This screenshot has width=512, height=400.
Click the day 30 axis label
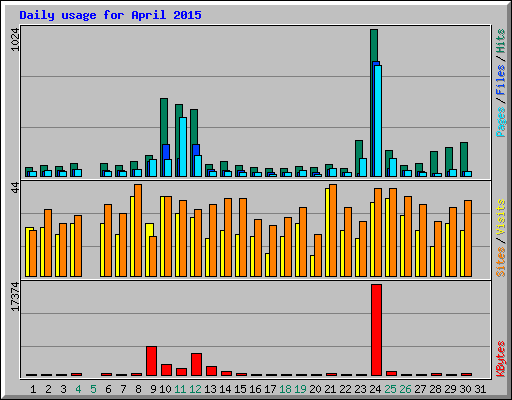tap(465, 389)
